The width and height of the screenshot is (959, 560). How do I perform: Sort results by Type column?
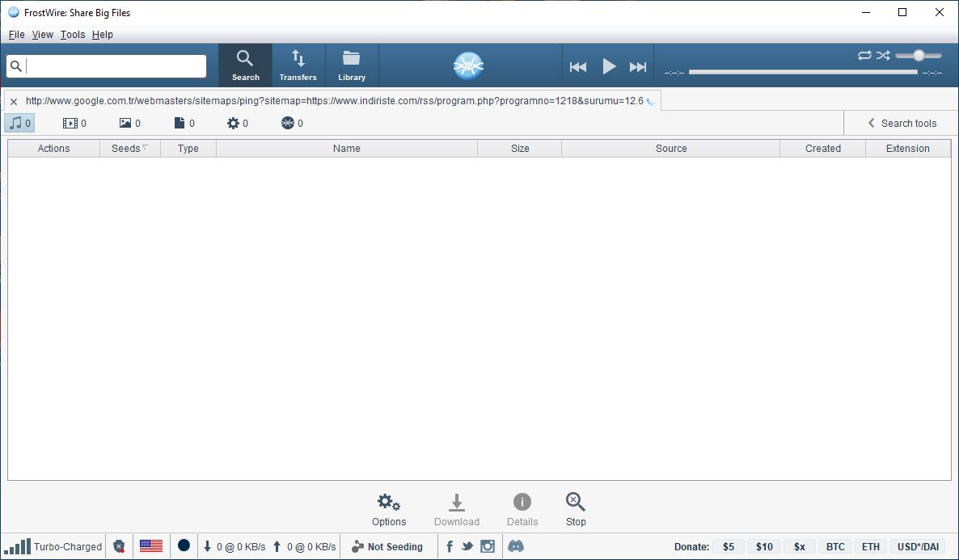pos(188,149)
